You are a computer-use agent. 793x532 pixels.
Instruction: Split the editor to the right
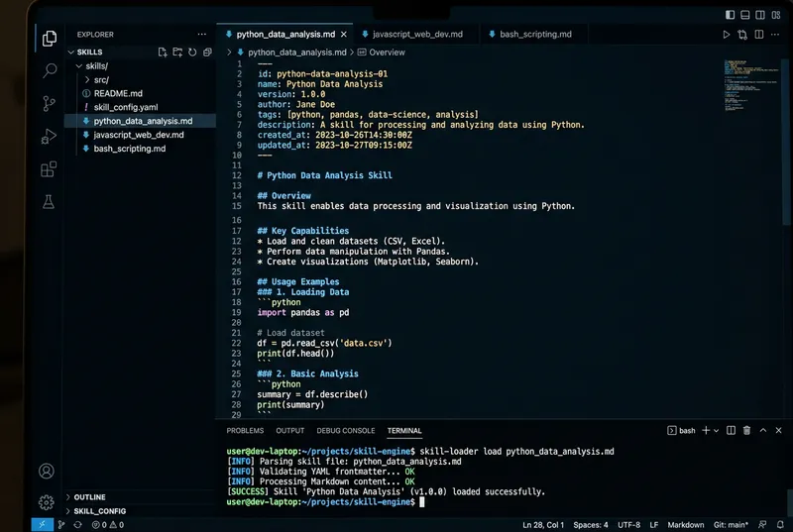pos(757,34)
